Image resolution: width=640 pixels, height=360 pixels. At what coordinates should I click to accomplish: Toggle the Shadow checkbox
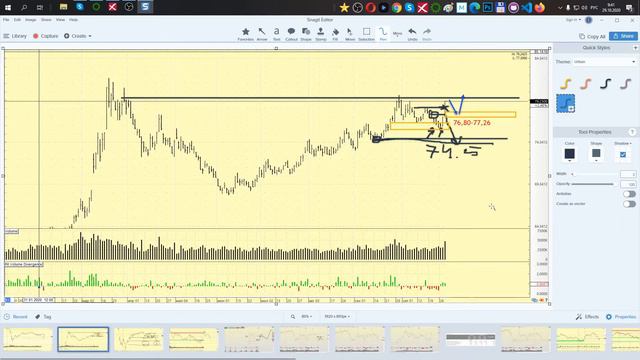[623, 155]
